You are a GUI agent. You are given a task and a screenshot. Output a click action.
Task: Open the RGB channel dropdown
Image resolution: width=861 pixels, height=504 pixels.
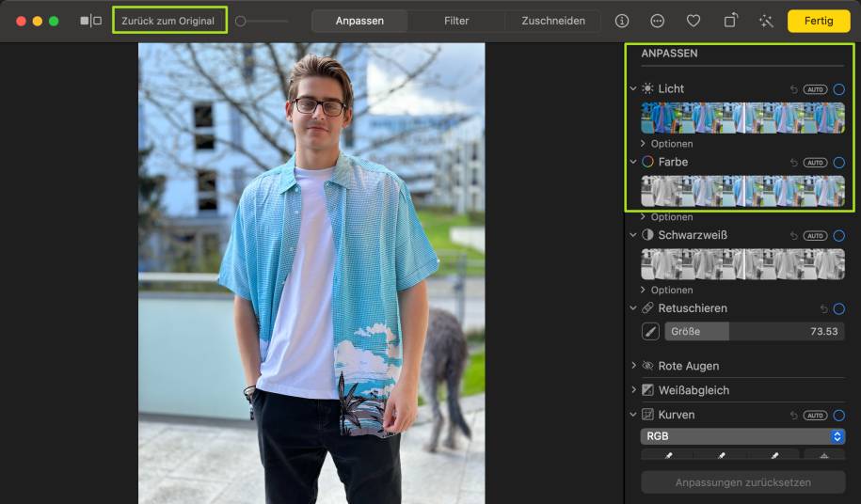[x=743, y=436]
